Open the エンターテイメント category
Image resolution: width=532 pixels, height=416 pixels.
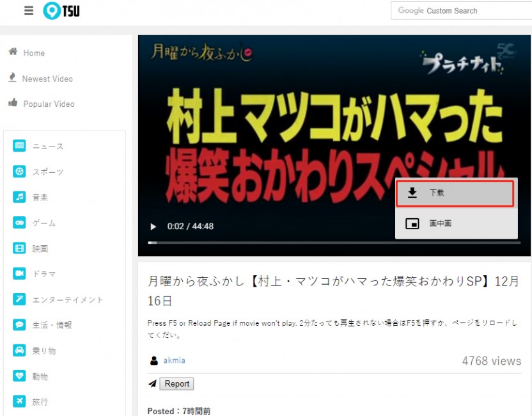(x=68, y=300)
